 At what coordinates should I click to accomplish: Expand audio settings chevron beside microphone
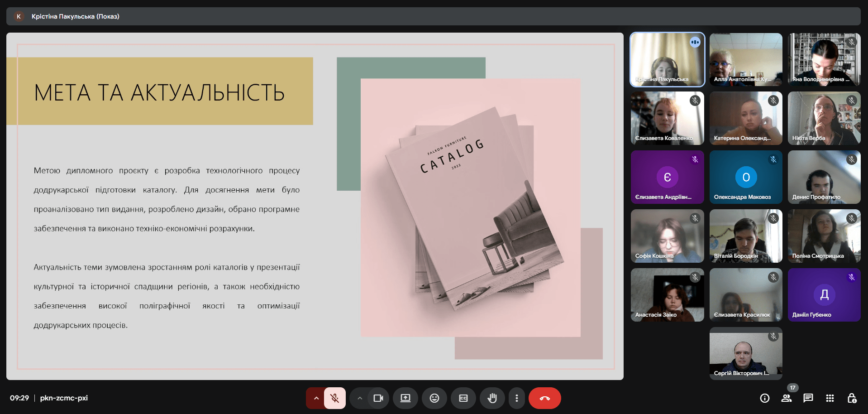(316, 398)
